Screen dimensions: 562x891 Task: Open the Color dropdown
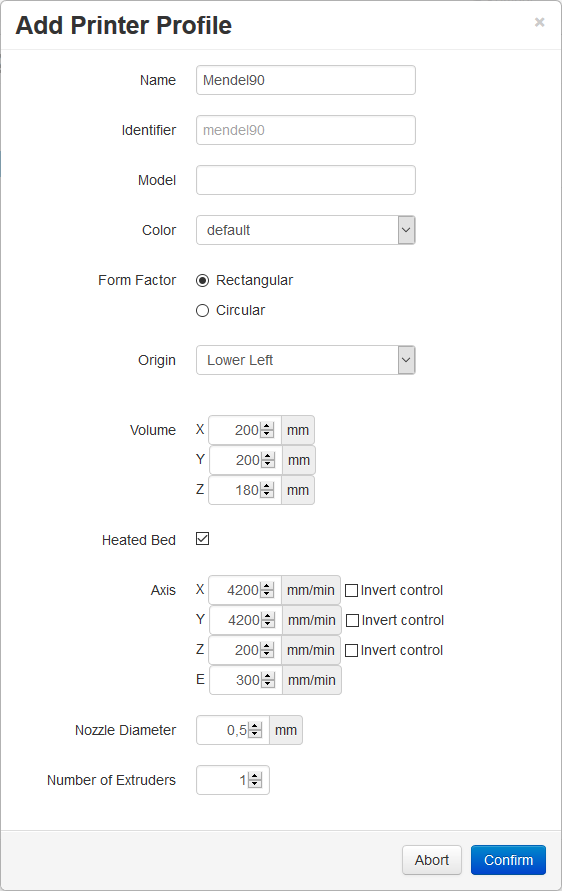coord(306,230)
